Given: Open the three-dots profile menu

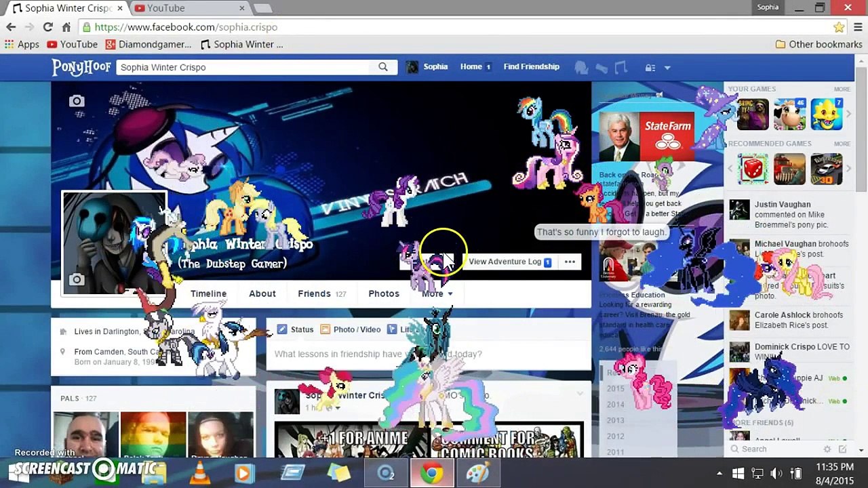Looking at the screenshot, I should [570, 262].
